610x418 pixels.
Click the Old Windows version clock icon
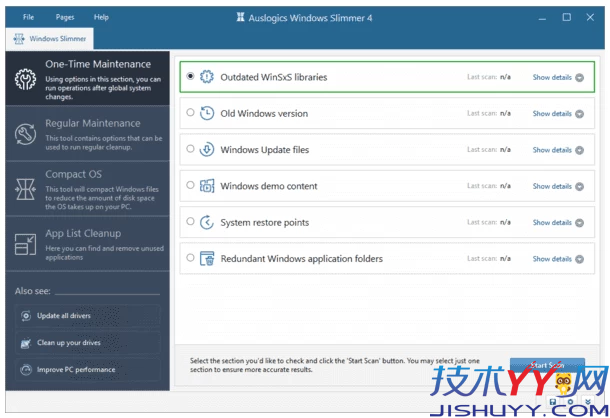[x=207, y=113]
